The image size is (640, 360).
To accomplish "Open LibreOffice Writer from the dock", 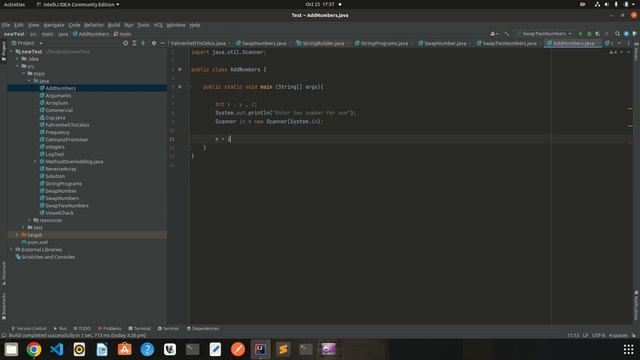I will pyautogui.click(x=102, y=349).
